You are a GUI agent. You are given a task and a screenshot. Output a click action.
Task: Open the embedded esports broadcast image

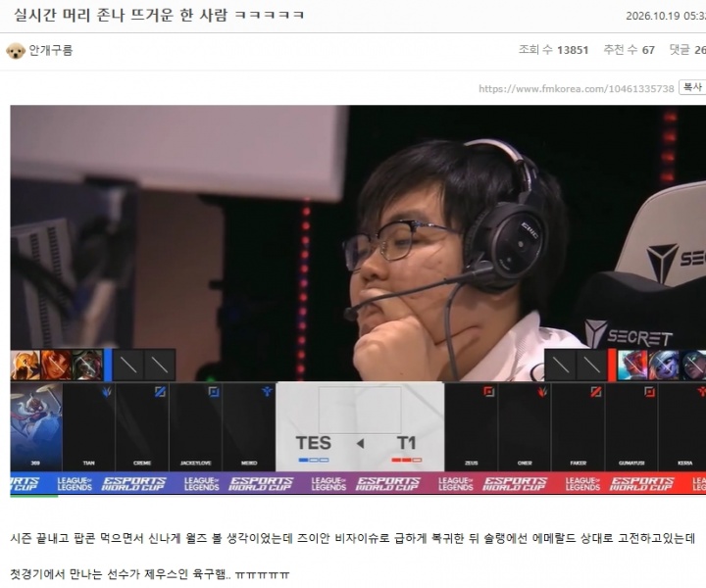358,301
